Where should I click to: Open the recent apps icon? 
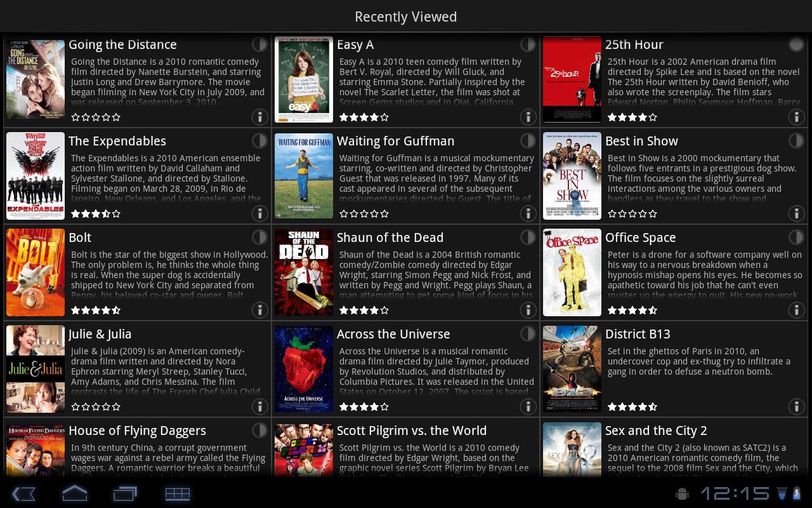(x=125, y=493)
